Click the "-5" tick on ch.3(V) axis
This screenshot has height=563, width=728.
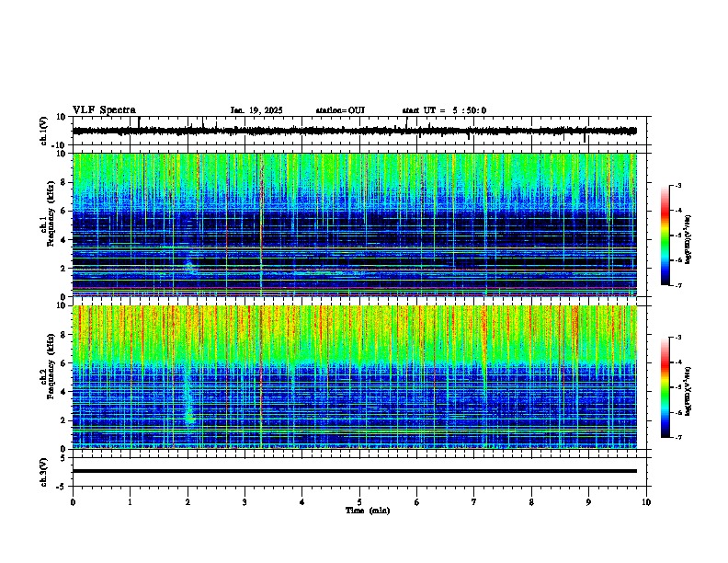click(62, 487)
